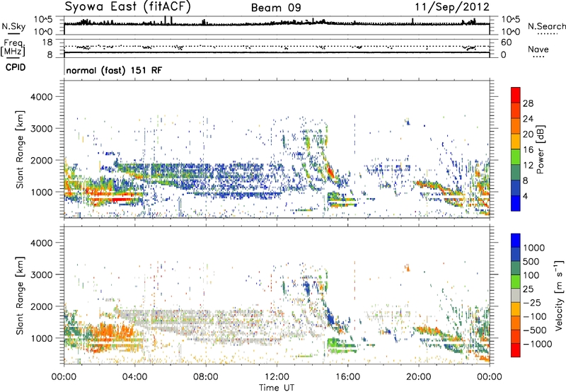Pick the yellow 16–20 dB Power colorbar segment
The width and height of the screenshot is (566, 392).
tap(516, 142)
